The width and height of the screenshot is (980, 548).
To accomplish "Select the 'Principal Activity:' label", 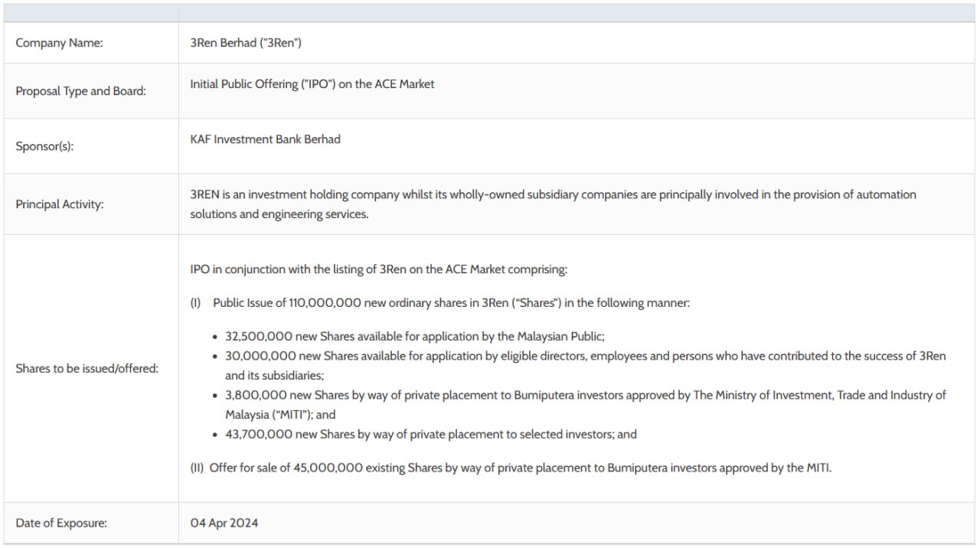I will (x=59, y=204).
